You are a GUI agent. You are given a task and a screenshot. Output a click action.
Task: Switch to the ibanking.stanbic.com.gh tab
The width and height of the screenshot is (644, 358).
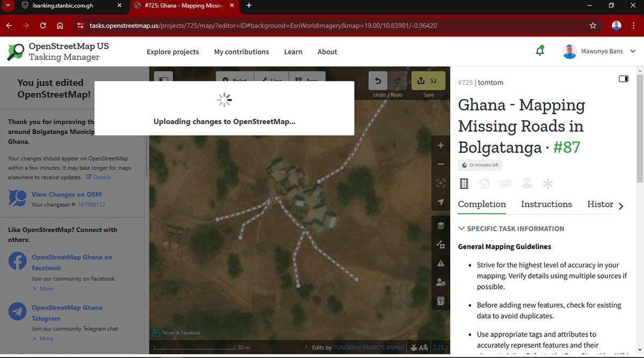[x=72, y=5]
